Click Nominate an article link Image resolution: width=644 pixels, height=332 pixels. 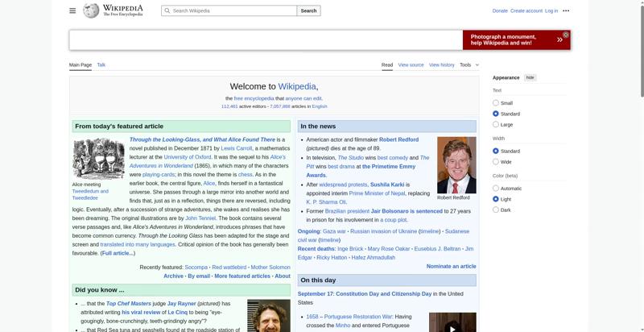452,266
